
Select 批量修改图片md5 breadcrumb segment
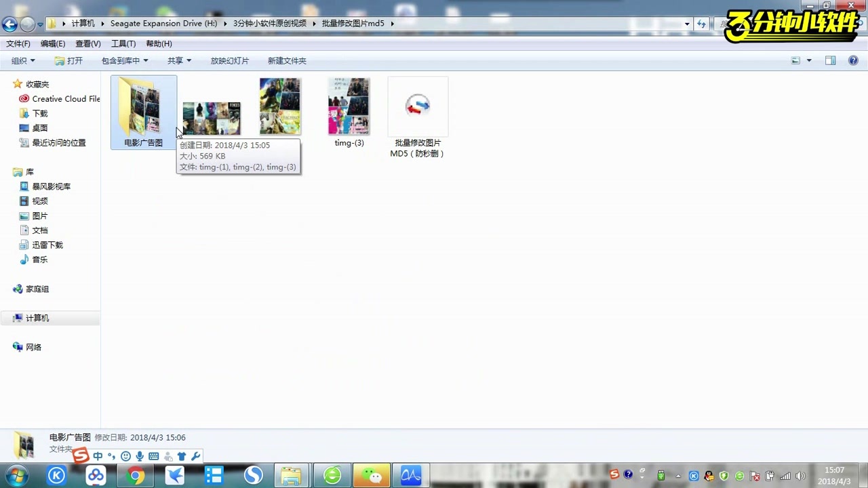[x=353, y=24]
